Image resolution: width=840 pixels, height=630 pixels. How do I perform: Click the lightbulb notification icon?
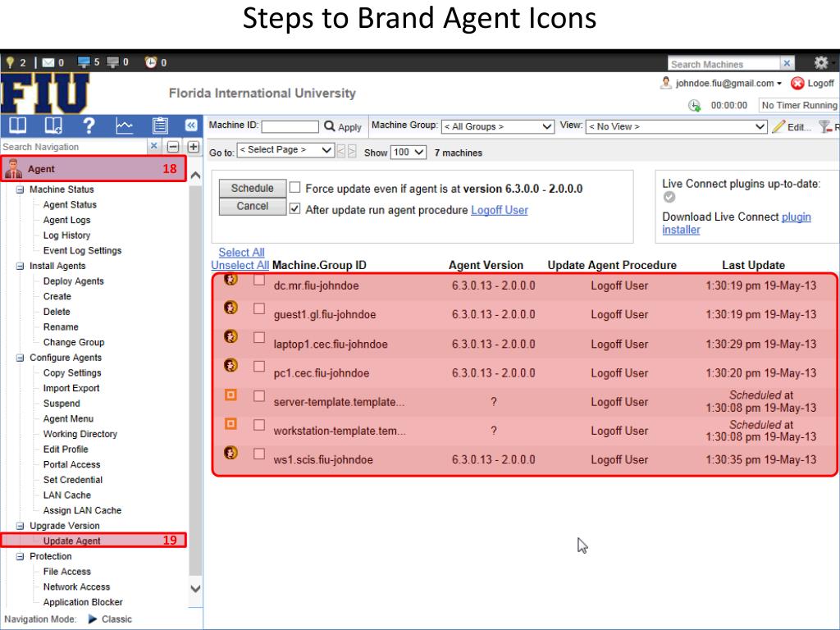(10, 62)
